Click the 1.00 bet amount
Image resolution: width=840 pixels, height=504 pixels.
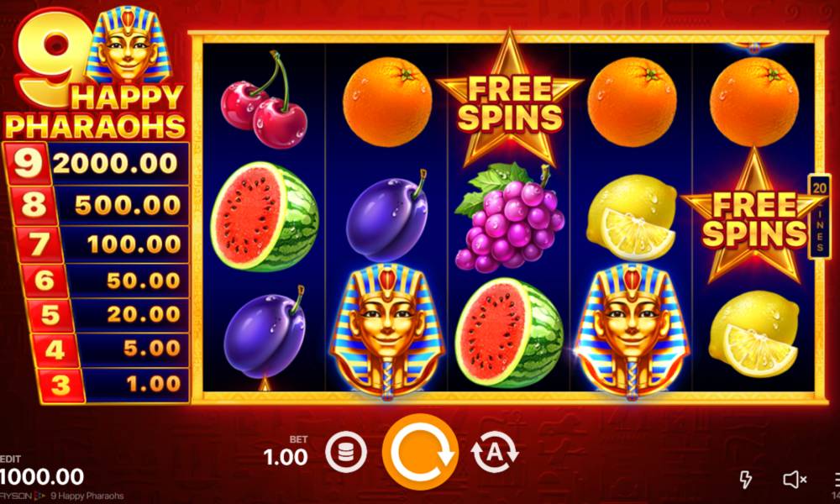[x=286, y=457]
